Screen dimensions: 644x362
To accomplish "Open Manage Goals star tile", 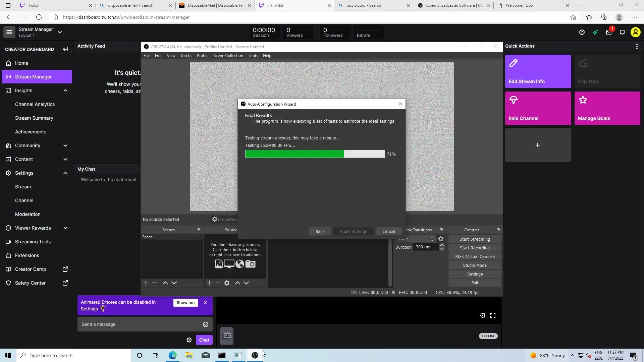I will tap(607, 108).
